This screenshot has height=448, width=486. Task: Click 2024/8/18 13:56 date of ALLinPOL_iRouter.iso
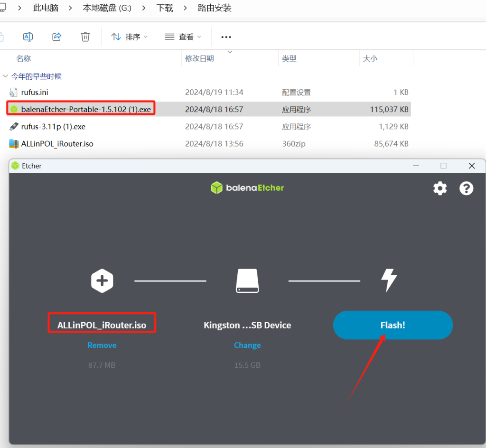click(214, 144)
